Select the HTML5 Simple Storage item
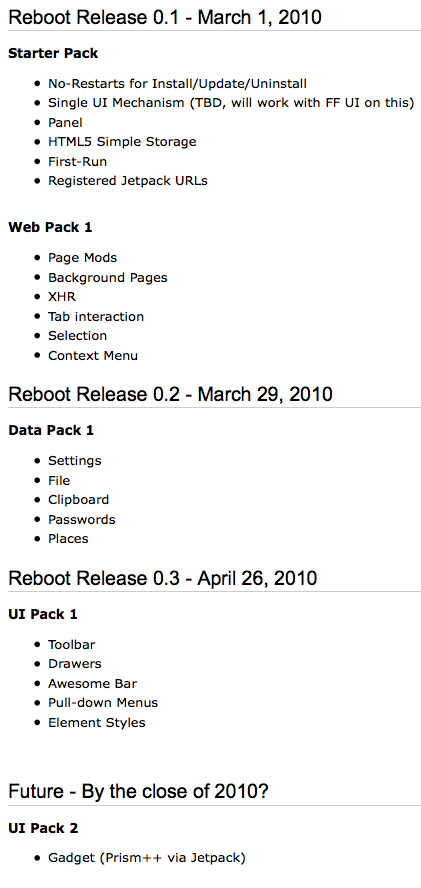 click(x=122, y=142)
